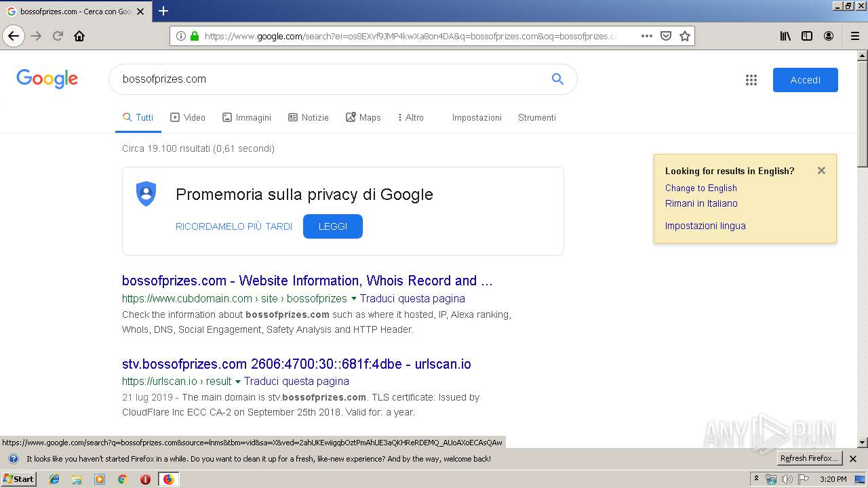
Task: Go back to the previous page
Action: click(14, 36)
